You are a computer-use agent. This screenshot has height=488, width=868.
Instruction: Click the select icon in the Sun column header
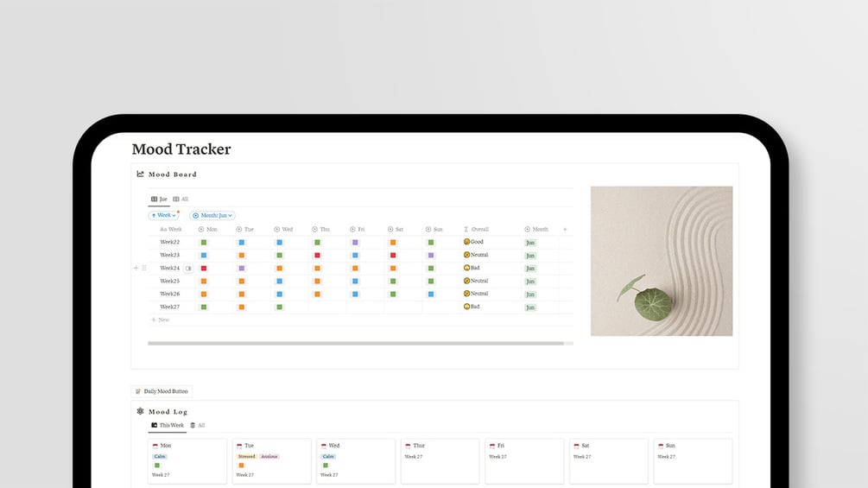(428, 229)
